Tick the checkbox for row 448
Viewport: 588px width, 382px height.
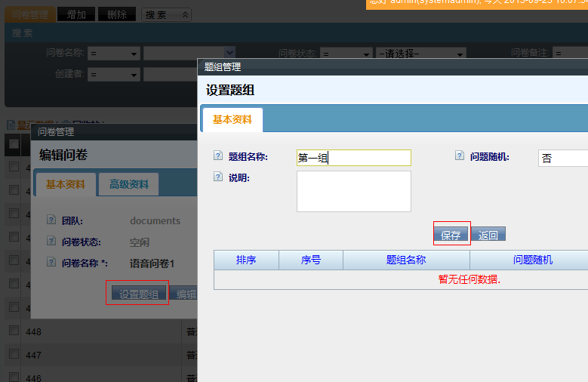[x=14, y=331]
